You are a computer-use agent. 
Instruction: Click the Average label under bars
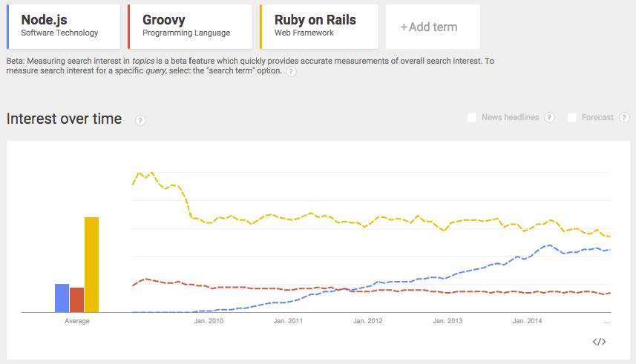click(x=77, y=320)
